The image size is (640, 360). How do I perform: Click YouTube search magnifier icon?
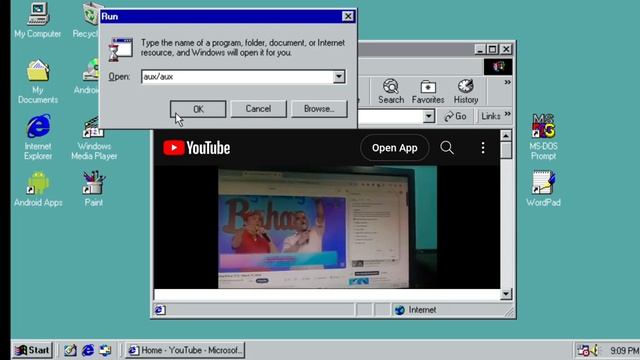[x=447, y=147]
